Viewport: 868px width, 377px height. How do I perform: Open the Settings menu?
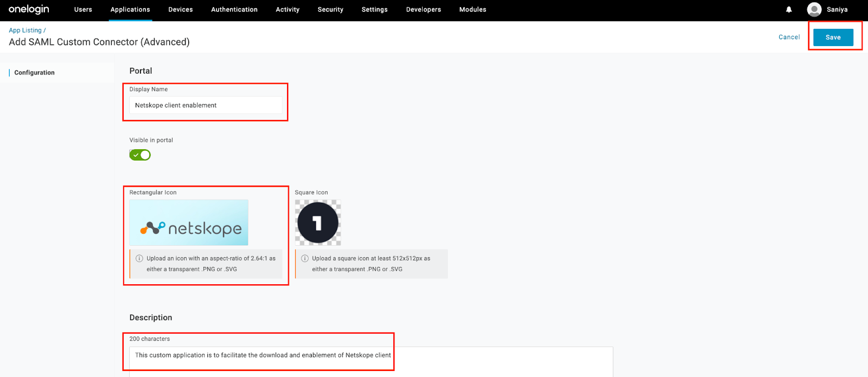[374, 9]
